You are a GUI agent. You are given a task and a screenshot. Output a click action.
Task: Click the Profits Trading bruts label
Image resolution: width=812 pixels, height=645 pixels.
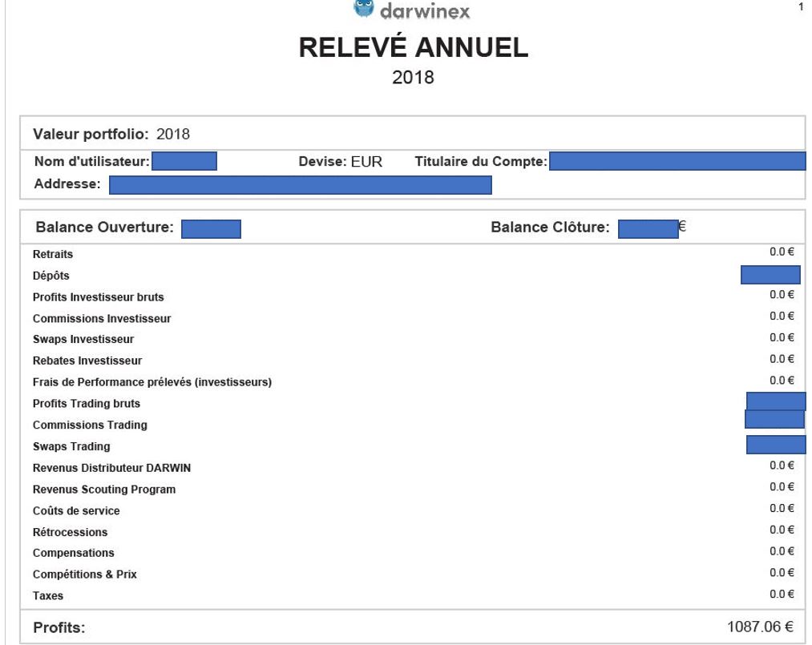tap(87, 403)
